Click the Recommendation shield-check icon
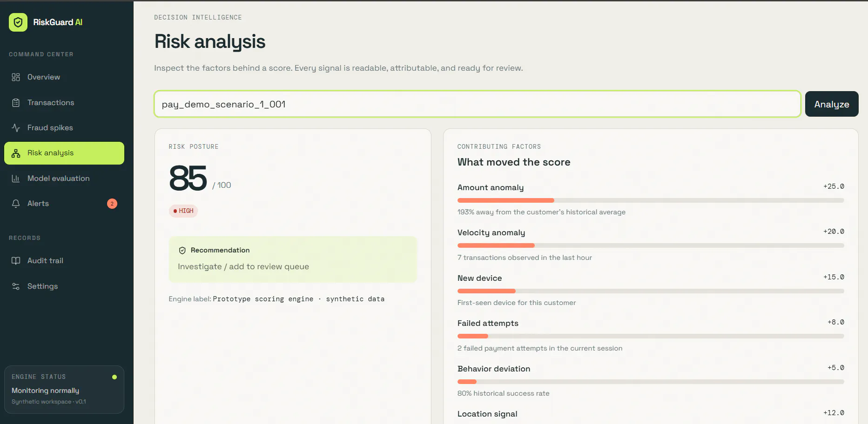 182,251
